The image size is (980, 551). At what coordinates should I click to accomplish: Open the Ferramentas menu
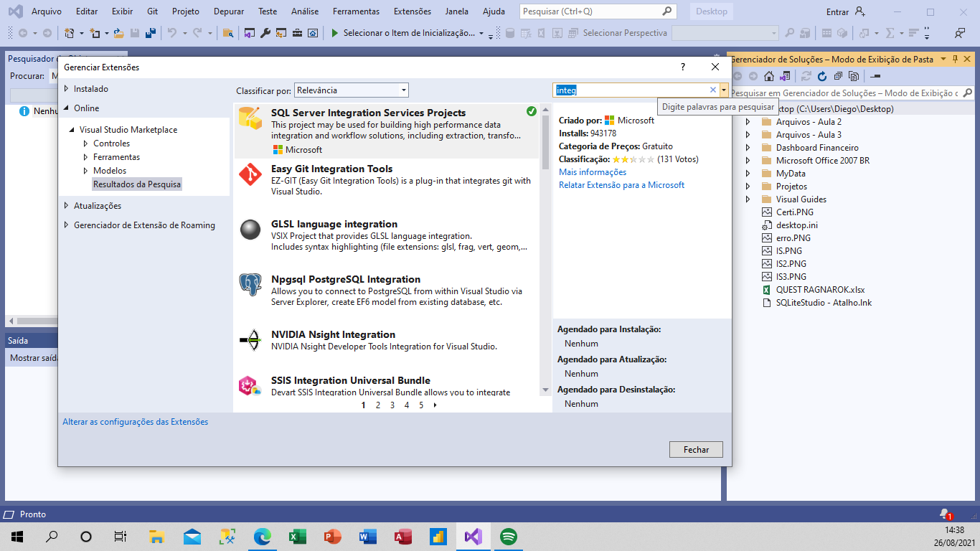[x=356, y=11]
